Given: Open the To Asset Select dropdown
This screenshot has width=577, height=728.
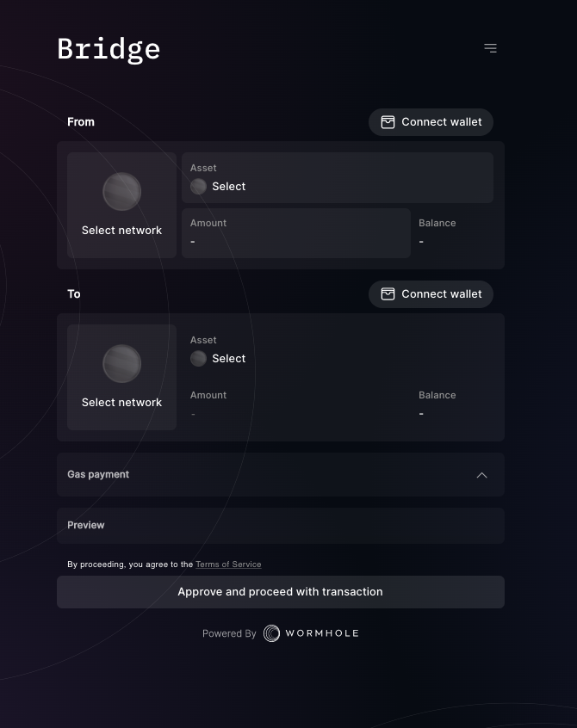Looking at the screenshot, I should (228, 358).
